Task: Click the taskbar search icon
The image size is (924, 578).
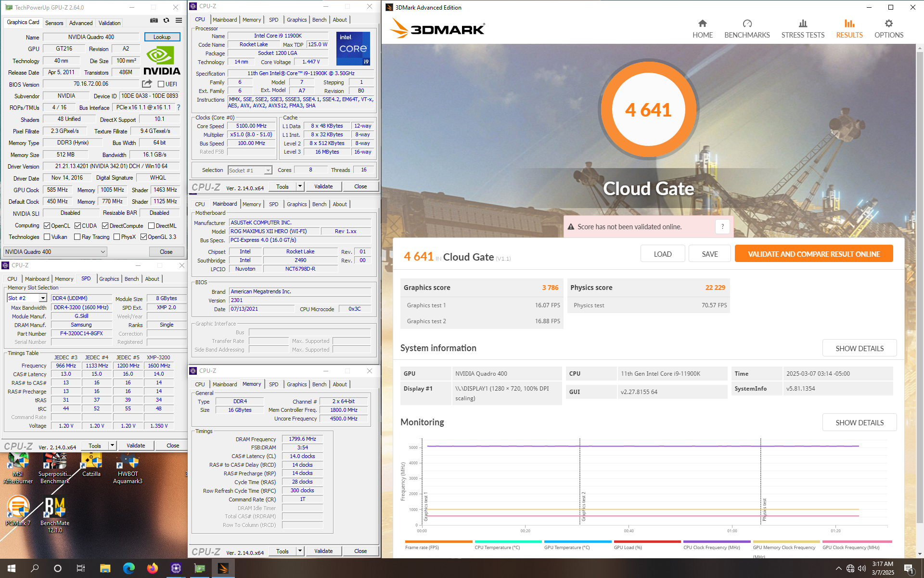Action: 35,568
